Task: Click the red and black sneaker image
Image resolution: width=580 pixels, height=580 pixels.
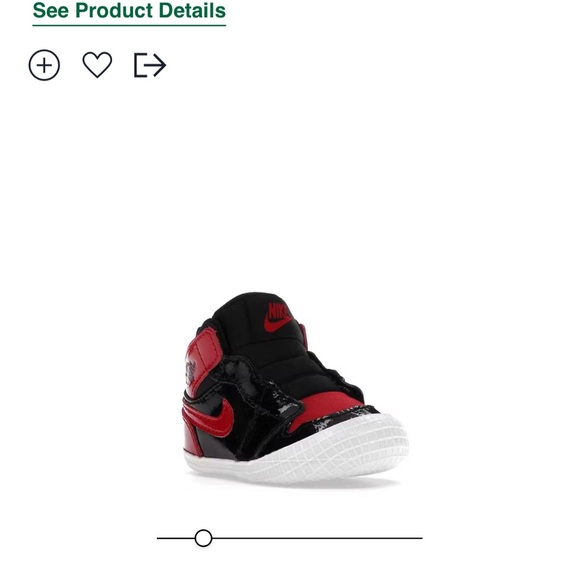Action: click(x=296, y=388)
